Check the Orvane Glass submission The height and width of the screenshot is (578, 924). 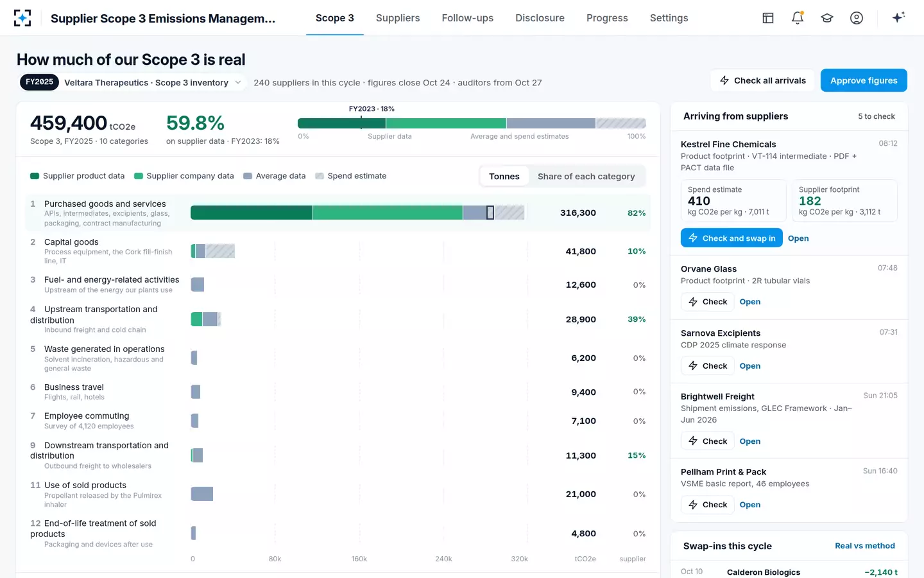708,302
